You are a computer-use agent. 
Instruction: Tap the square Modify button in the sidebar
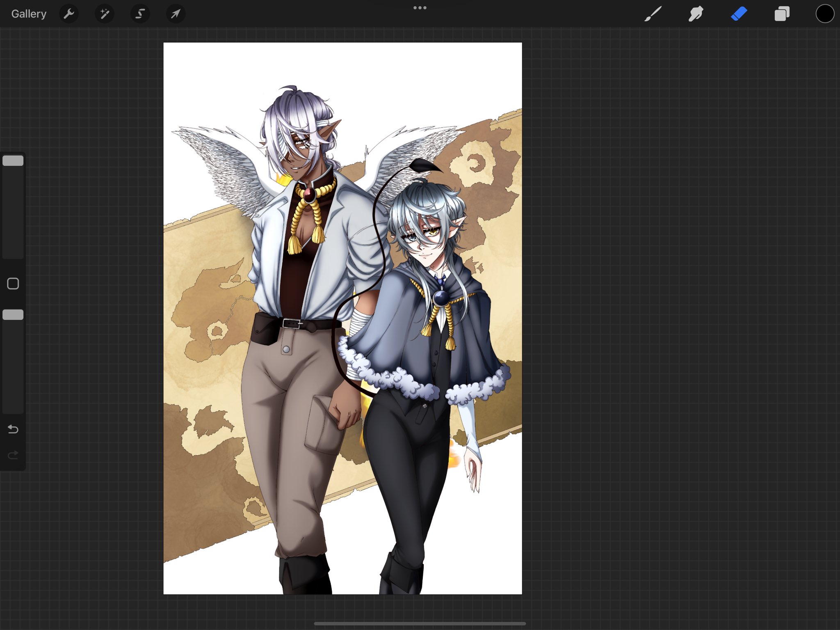click(13, 284)
